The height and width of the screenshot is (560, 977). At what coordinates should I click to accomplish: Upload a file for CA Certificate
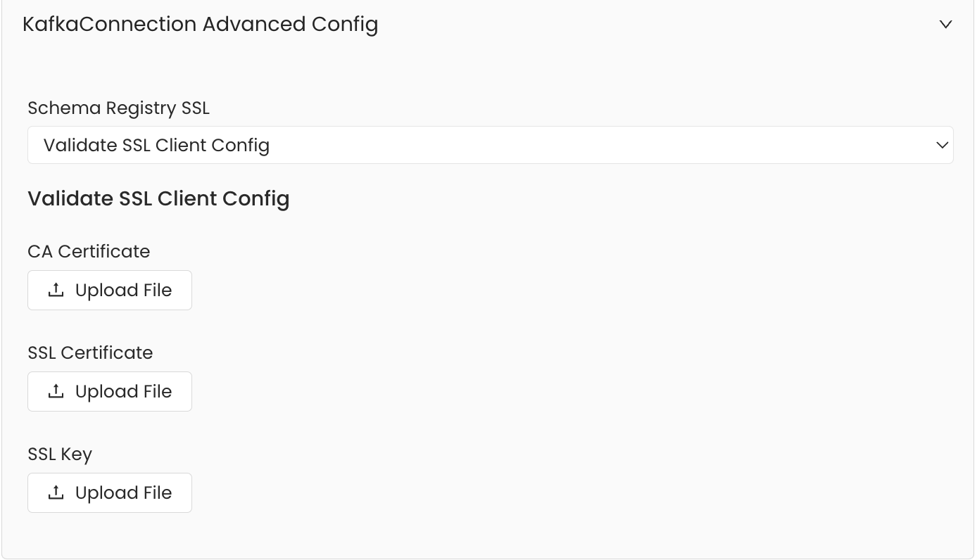pos(110,290)
